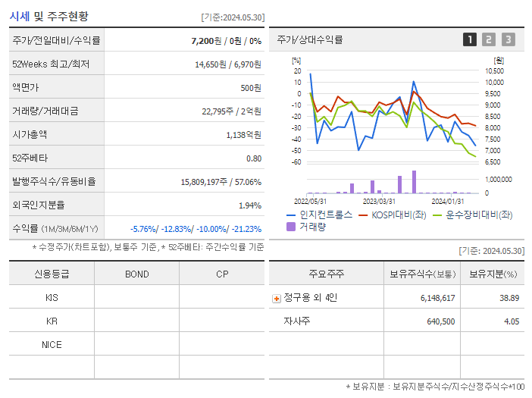Image resolution: width=532 pixels, height=398 pixels.
Task: Click the BOND column header
Action: (x=136, y=274)
